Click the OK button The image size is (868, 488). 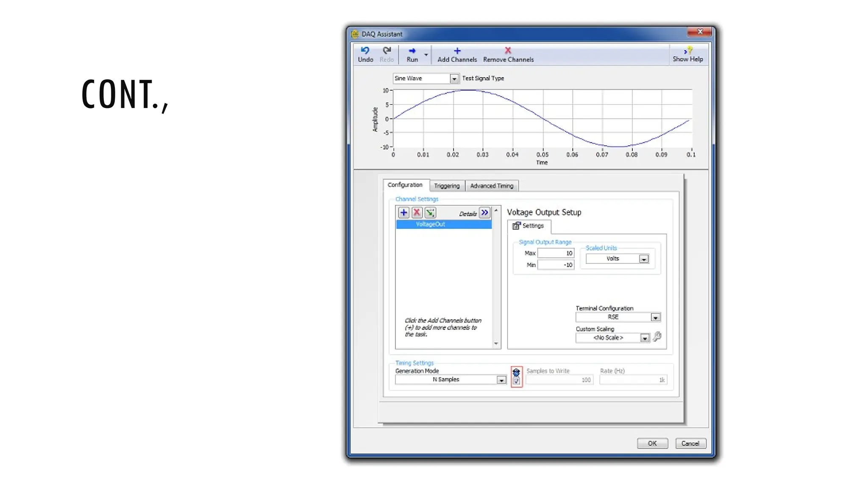click(652, 444)
